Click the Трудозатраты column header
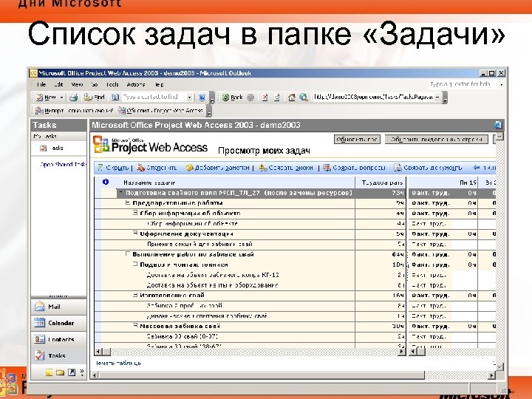The height and width of the screenshot is (399, 532). click(382, 183)
